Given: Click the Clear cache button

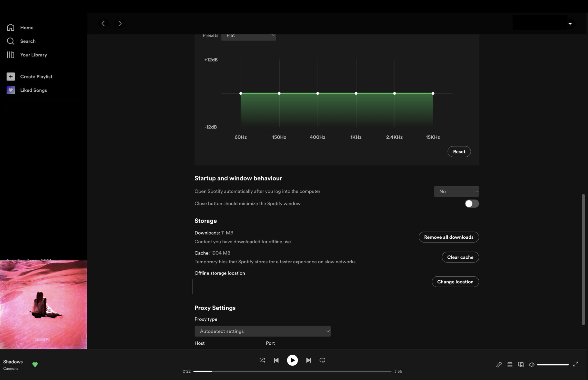Looking at the screenshot, I should pyautogui.click(x=460, y=257).
